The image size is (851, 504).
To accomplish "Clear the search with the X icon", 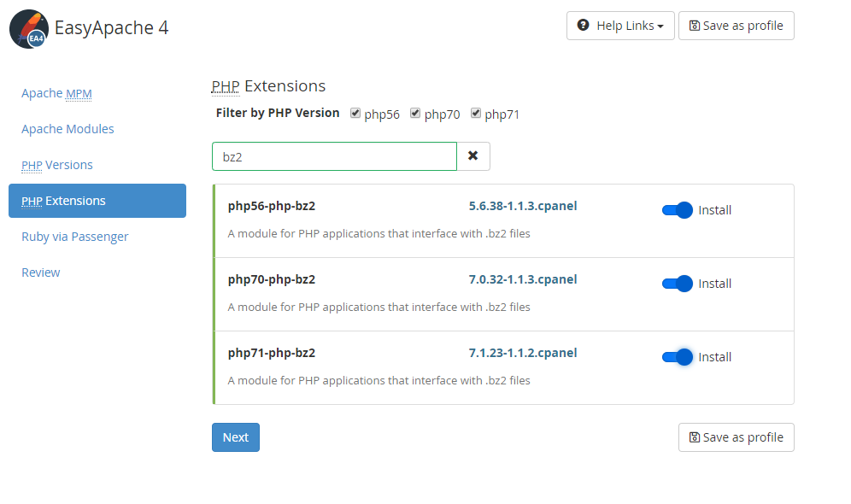I will click(473, 156).
